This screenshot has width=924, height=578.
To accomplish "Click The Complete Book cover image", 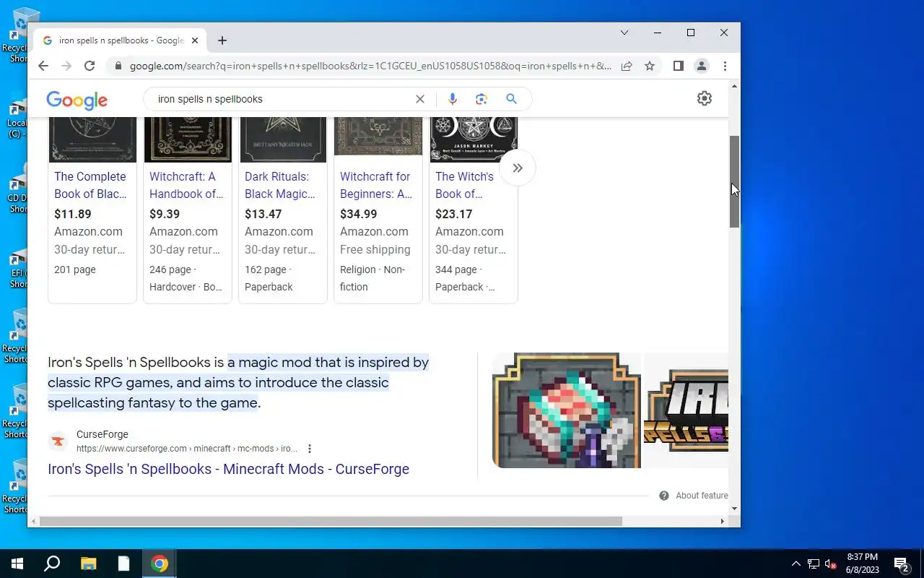I will point(92,140).
